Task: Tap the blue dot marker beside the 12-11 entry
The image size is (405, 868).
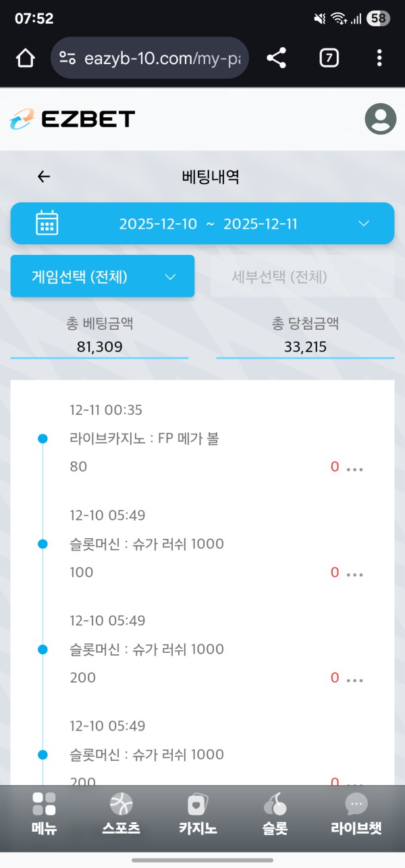Action: coord(43,438)
